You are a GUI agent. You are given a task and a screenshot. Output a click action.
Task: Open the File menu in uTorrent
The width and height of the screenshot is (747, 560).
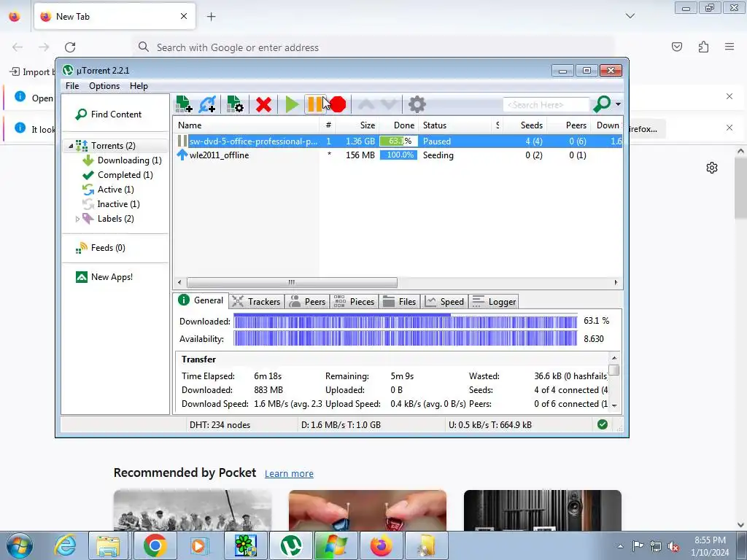[x=72, y=86]
